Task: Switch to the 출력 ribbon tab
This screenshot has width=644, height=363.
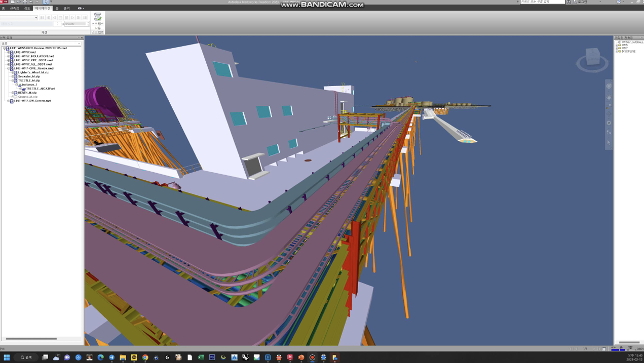Action: (x=66, y=8)
